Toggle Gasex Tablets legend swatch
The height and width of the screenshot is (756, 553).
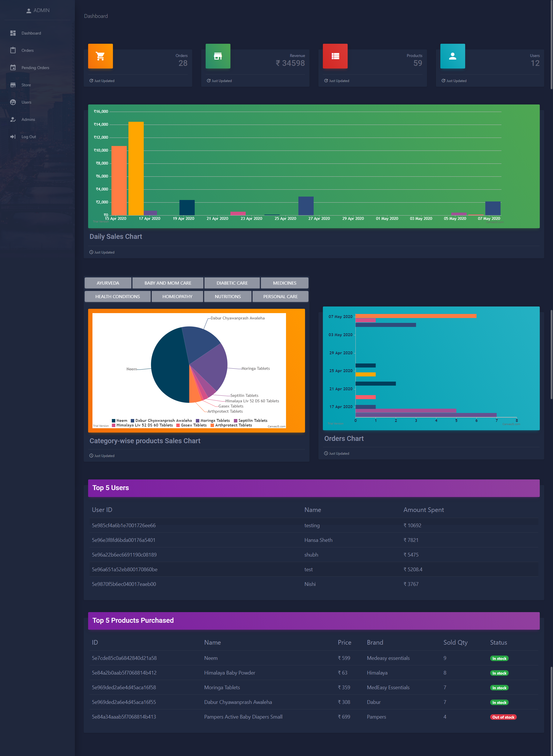click(178, 426)
